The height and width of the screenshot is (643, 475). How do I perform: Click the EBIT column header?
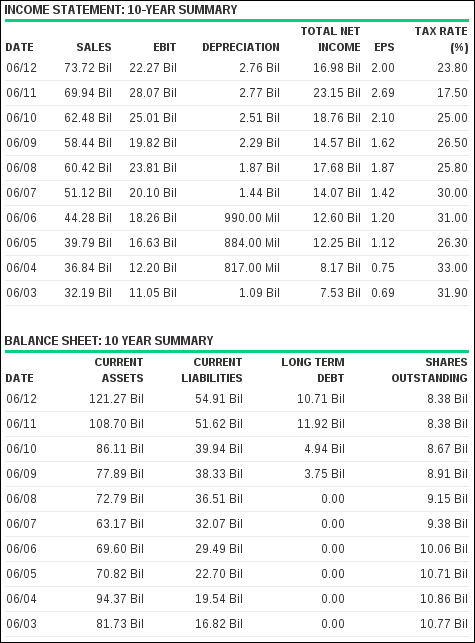[164, 47]
